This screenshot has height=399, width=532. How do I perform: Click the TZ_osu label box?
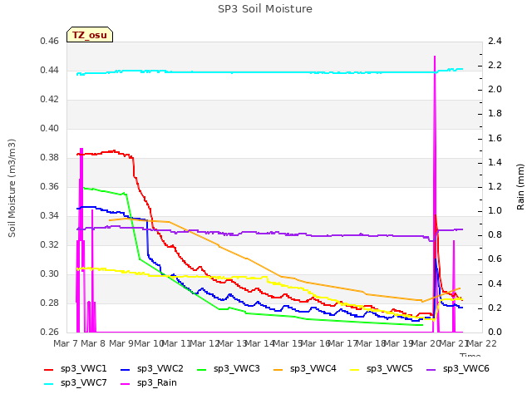pyautogui.click(x=90, y=35)
